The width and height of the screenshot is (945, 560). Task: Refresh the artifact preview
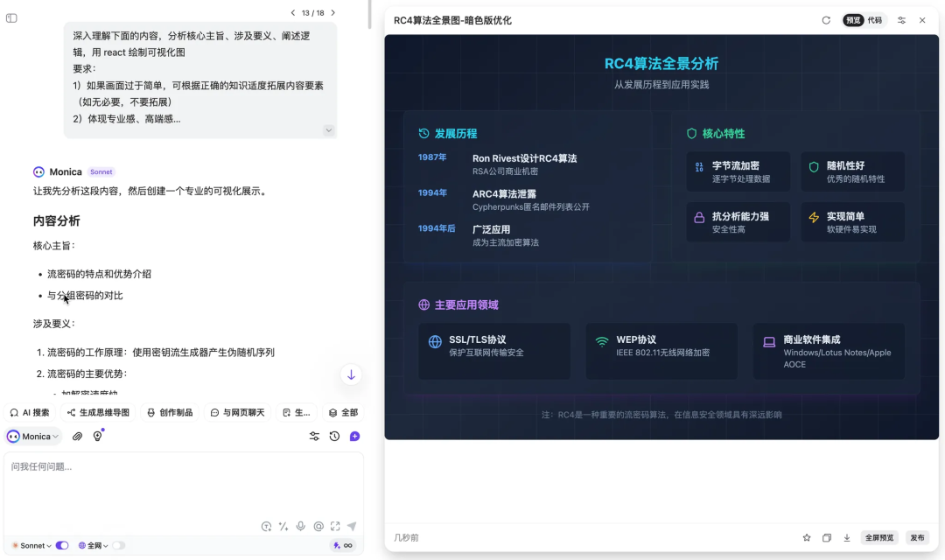coord(826,20)
